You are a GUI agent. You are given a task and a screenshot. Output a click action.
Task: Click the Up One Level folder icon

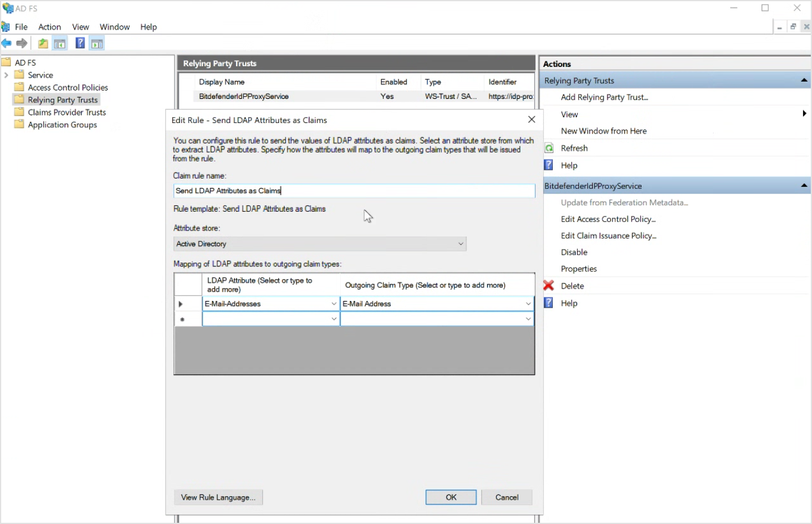[x=43, y=43]
